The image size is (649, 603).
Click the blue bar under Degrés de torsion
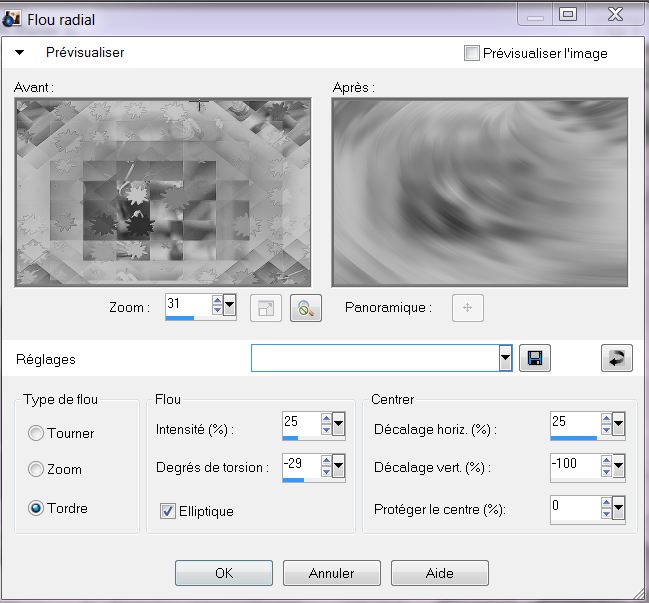click(x=293, y=480)
